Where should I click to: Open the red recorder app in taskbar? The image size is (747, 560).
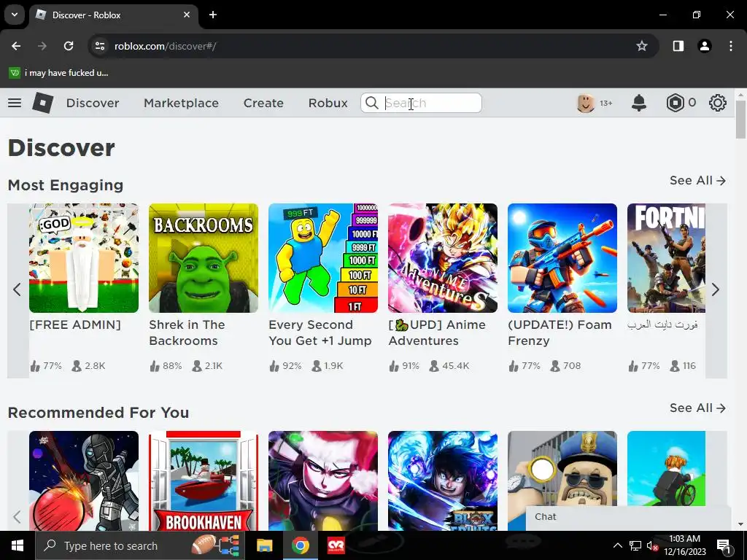[x=336, y=545]
